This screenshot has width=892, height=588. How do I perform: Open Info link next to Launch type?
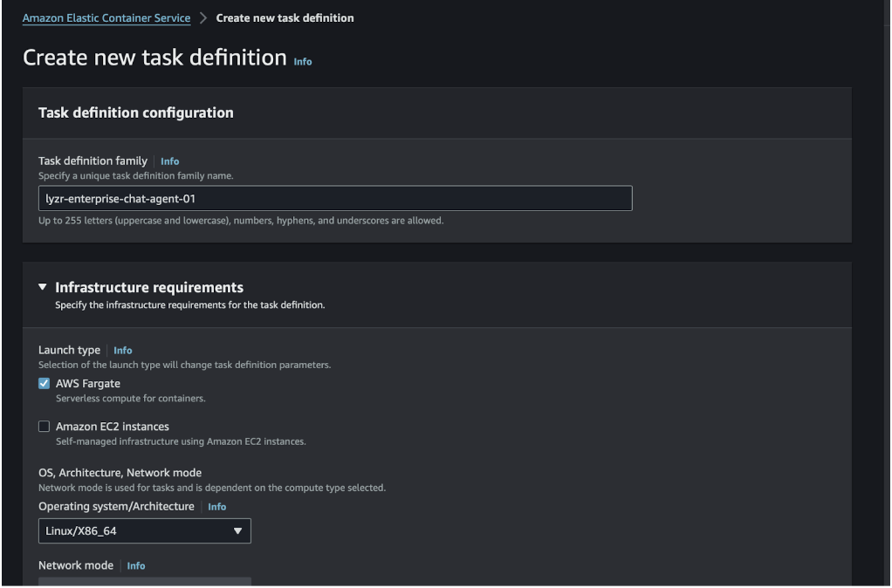pos(123,351)
